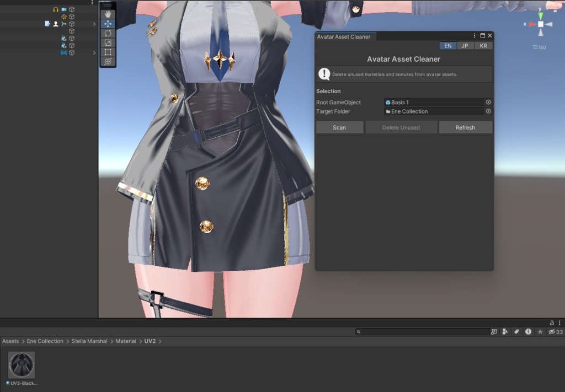The image size is (565, 392).
Task: Toggle the Iso projection label
Action: [540, 47]
